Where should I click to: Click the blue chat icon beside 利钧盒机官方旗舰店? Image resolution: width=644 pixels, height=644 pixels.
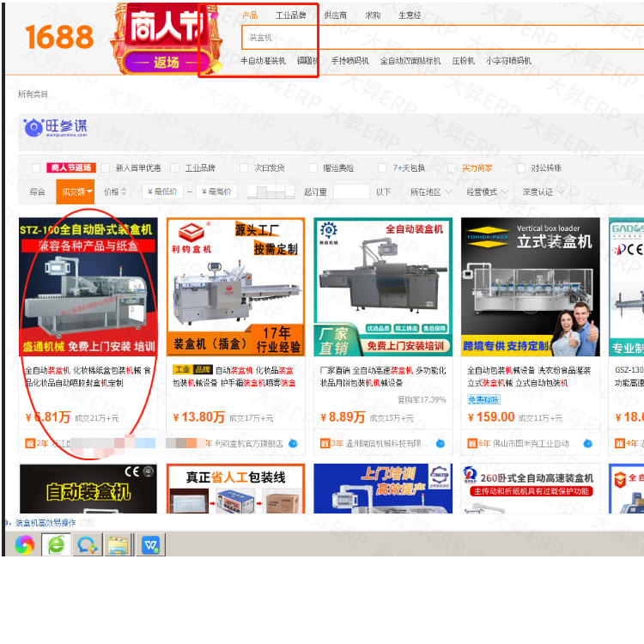point(294,443)
